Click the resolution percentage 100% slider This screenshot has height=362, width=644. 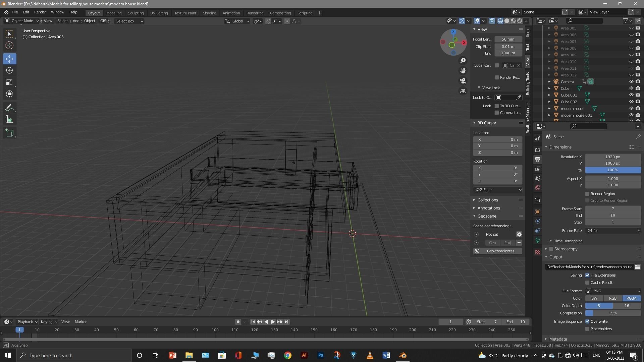[613, 170]
